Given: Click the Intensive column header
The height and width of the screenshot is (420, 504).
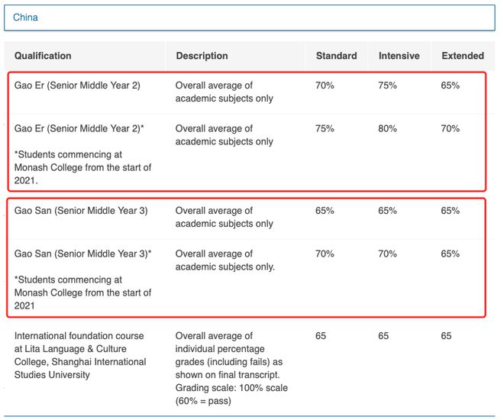Looking at the screenshot, I should tap(399, 56).
